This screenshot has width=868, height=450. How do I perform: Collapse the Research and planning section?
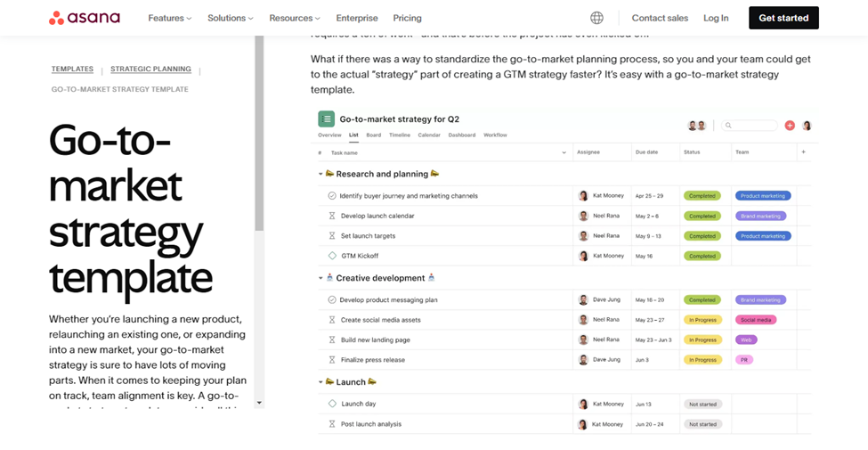pyautogui.click(x=320, y=175)
